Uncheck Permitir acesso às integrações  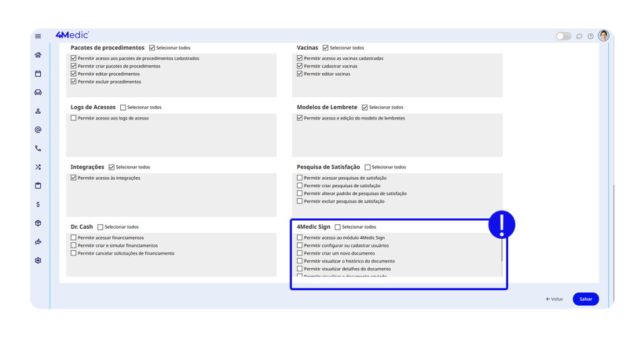[74, 178]
